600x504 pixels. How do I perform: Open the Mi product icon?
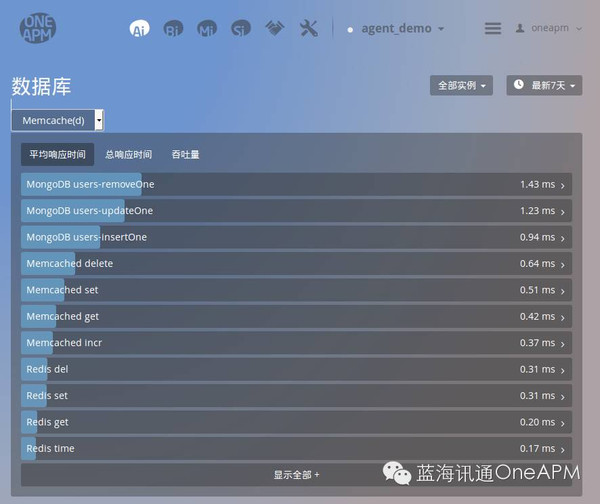click(x=207, y=29)
